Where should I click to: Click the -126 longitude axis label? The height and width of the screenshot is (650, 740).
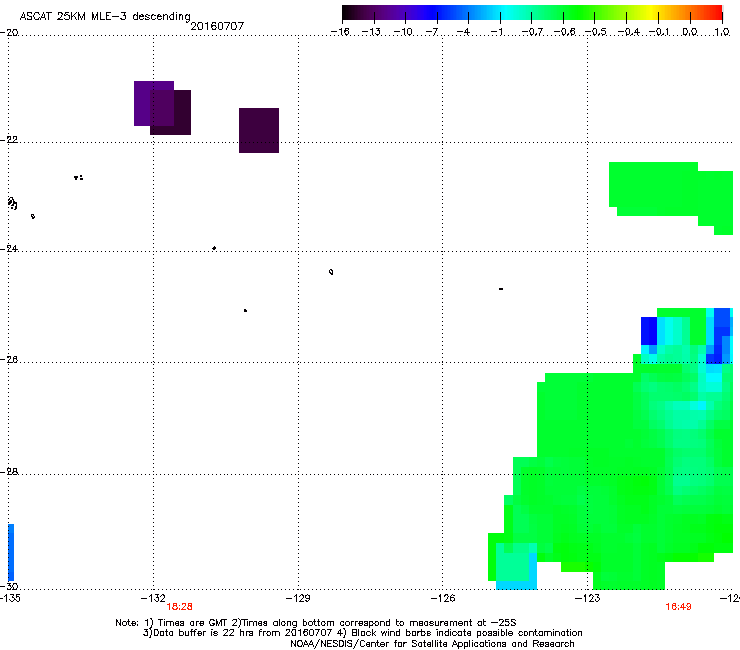(x=443, y=598)
